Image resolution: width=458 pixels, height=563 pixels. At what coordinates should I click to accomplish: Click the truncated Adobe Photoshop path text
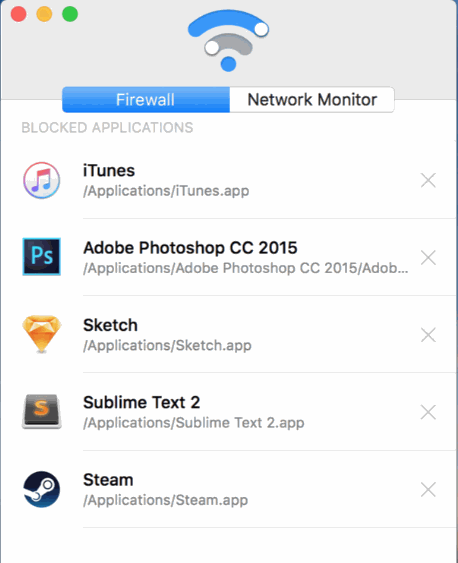pos(246,268)
